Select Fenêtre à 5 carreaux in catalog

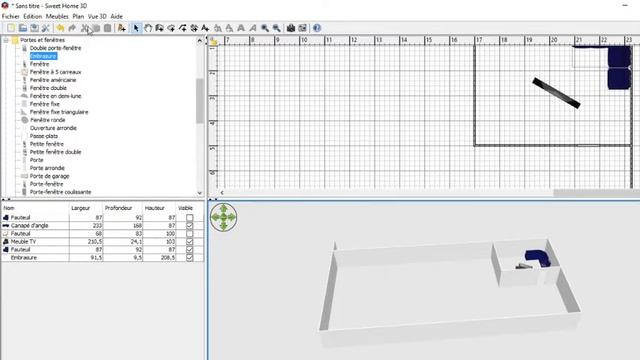[x=56, y=72]
